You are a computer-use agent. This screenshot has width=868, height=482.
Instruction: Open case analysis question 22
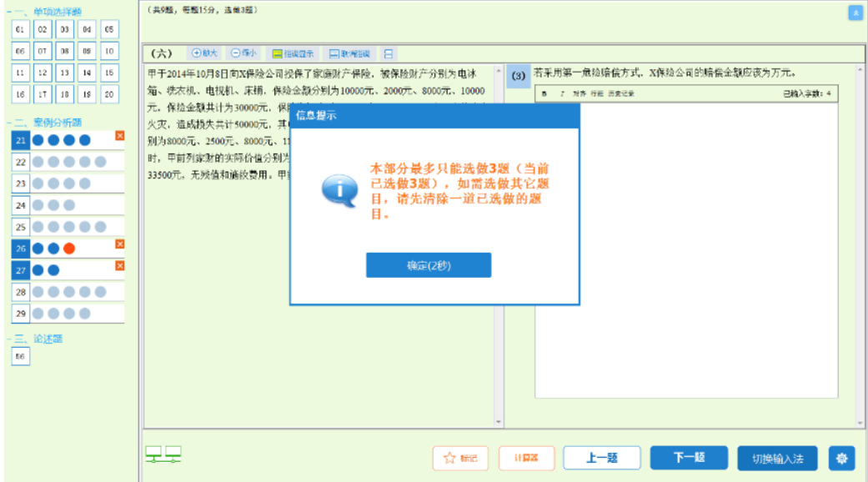point(21,162)
